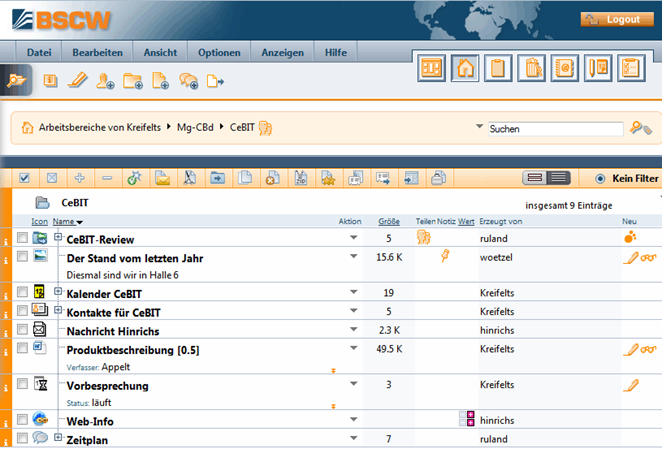
Task: Open the portal layout button
Action: click(431, 68)
